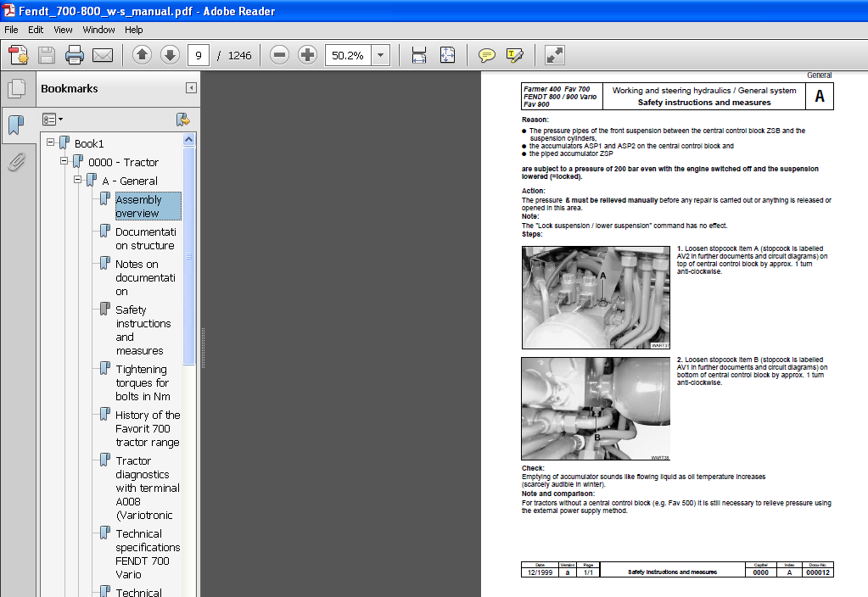Open Safety instructions and measures bookmark

(143, 331)
